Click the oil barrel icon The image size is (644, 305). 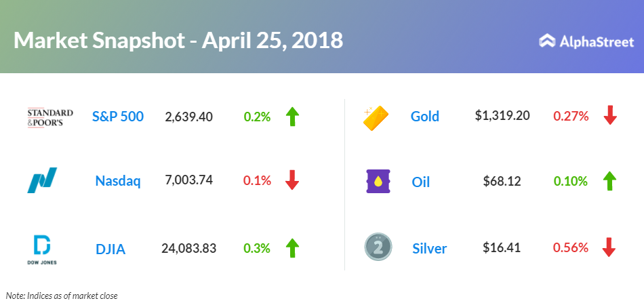[377, 182]
